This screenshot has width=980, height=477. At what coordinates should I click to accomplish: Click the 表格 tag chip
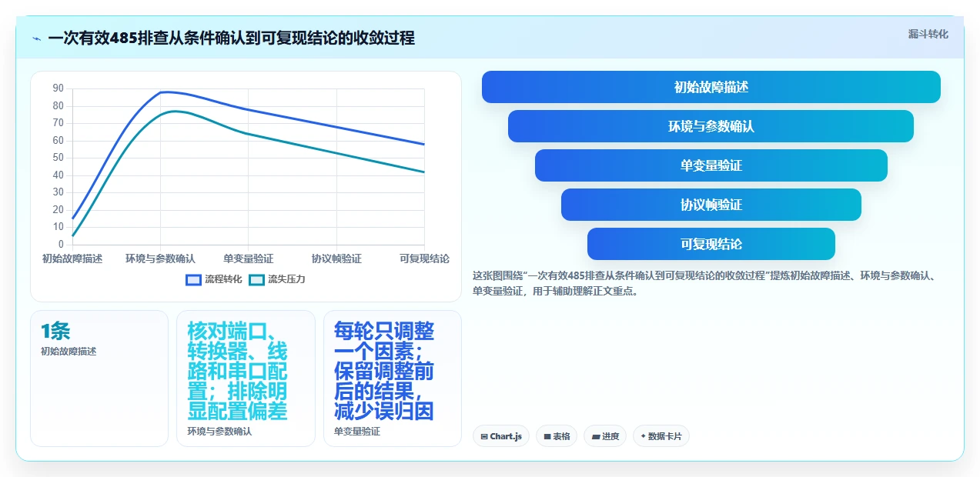tap(557, 436)
